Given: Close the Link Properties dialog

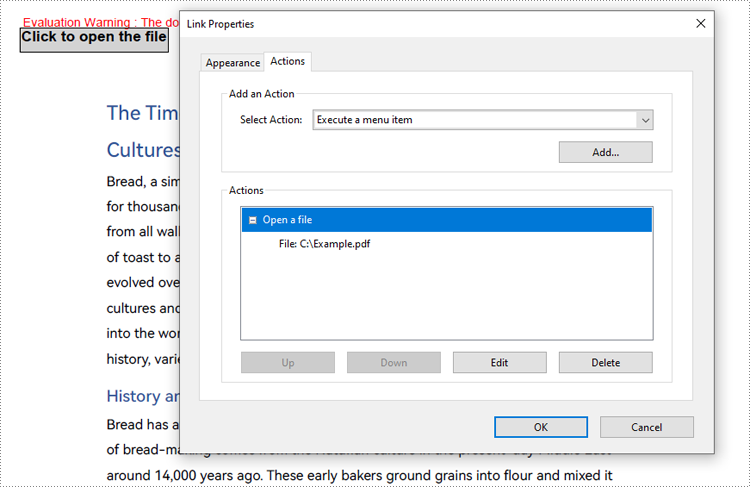Looking at the screenshot, I should coord(701,23).
